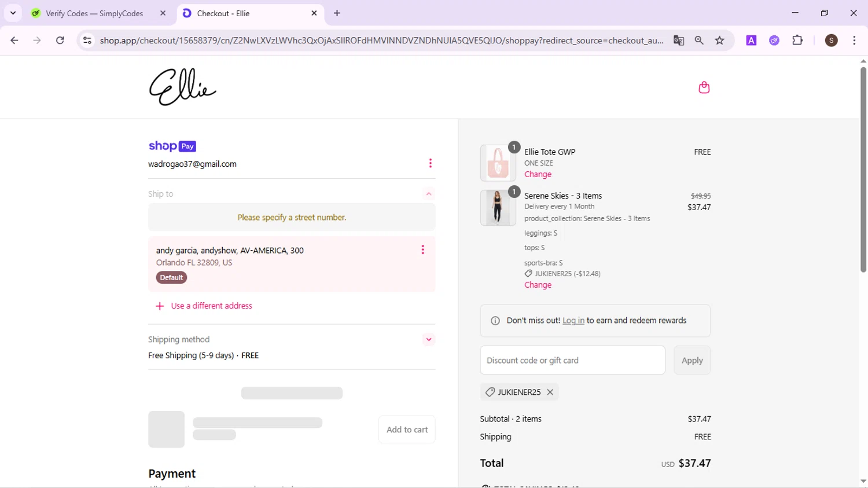868x488 pixels.
Task: Click the info icon in rewards notice
Action: click(x=495, y=321)
